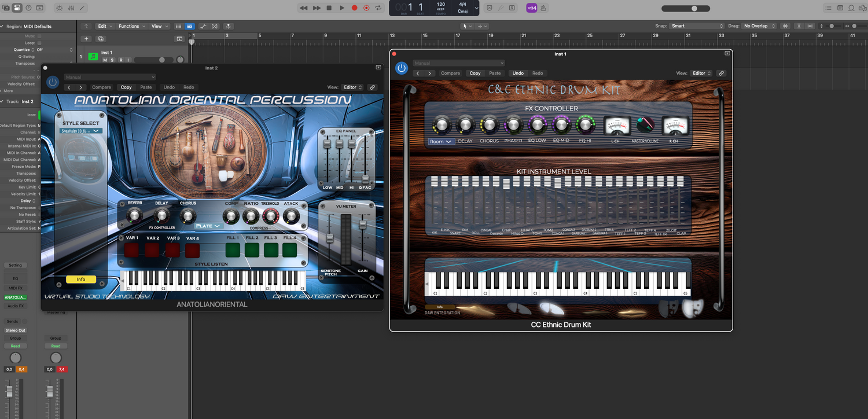Click the Inst 1 track volume slider
Screen dimensions: 868x419
(155, 60)
